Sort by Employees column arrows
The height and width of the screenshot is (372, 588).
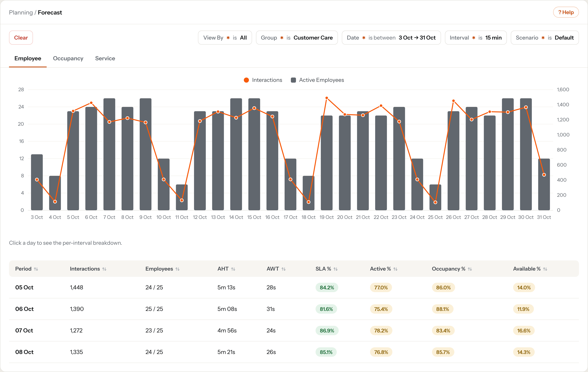tap(178, 269)
